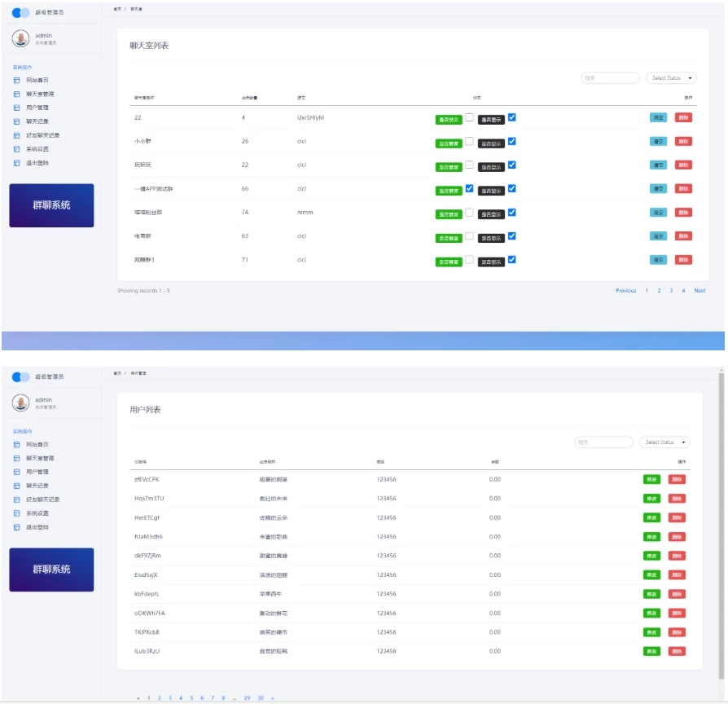Click the green edit button for user zfEVcCPK
728x704 pixels.
point(651,479)
